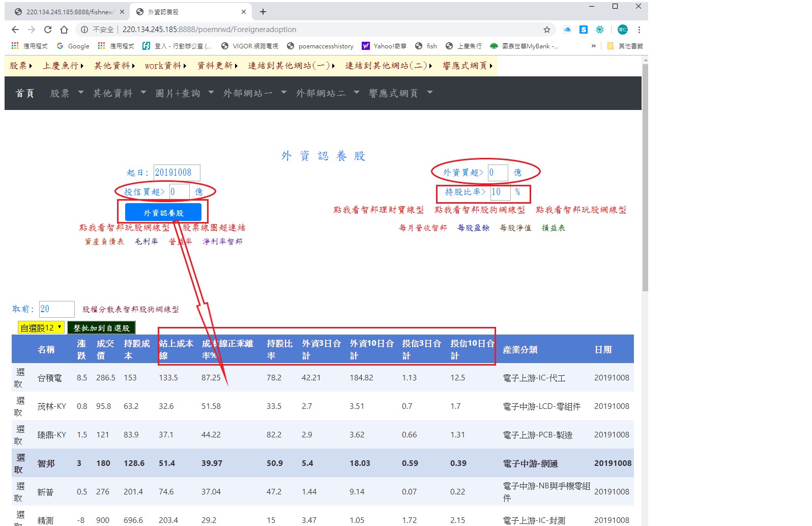Open 其他書籤 folder

click(625, 46)
